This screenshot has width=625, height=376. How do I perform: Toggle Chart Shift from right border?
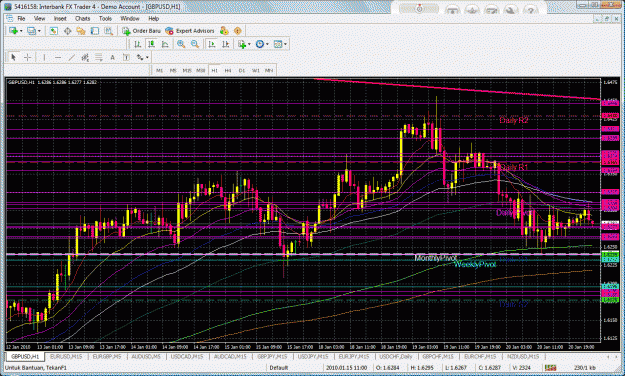tap(225, 44)
